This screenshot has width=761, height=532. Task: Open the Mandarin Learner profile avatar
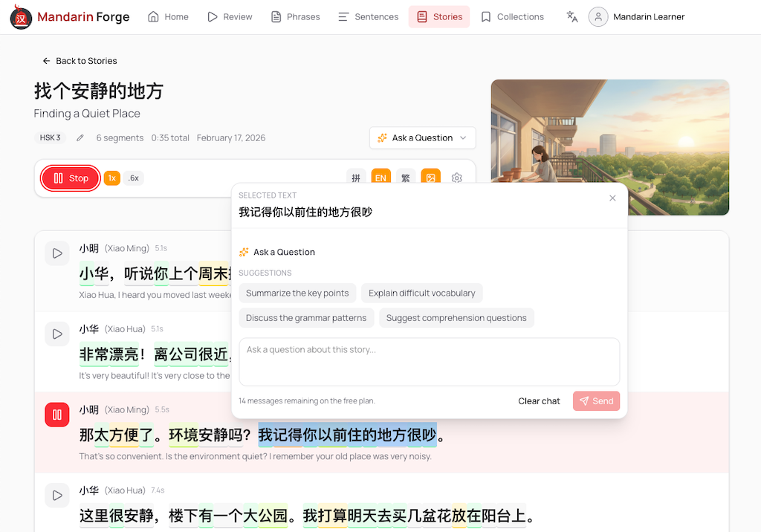pyautogui.click(x=598, y=16)
